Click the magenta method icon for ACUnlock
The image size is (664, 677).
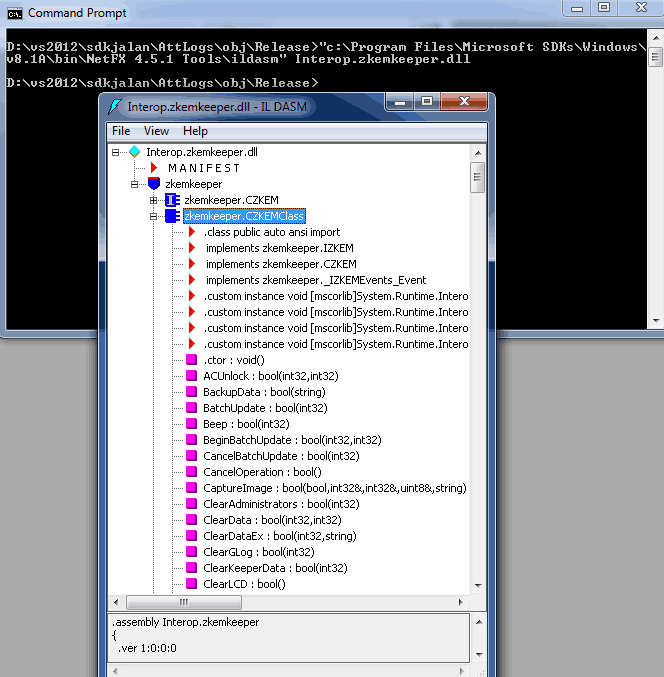click(x=191, y=376)
